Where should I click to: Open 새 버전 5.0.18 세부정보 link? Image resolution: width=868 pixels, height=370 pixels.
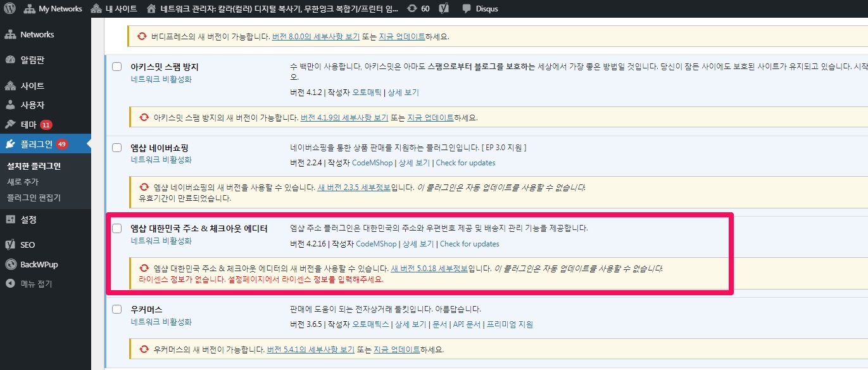click(429, 268)
